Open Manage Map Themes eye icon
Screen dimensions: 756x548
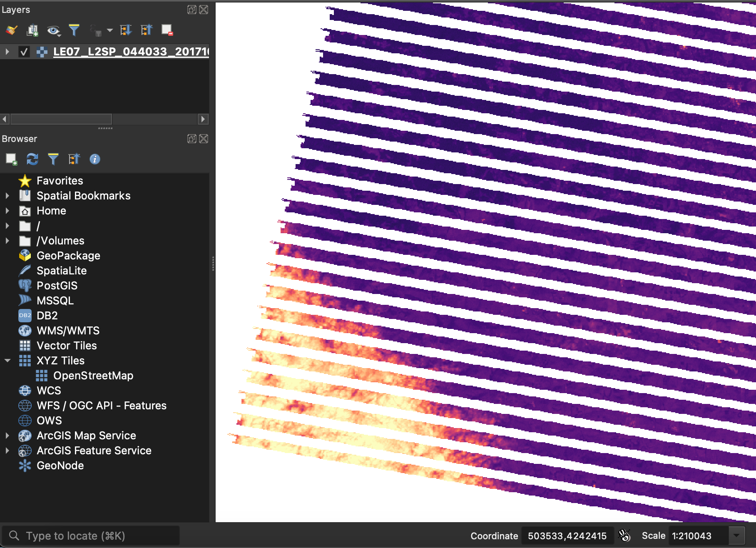click(53, 30)
